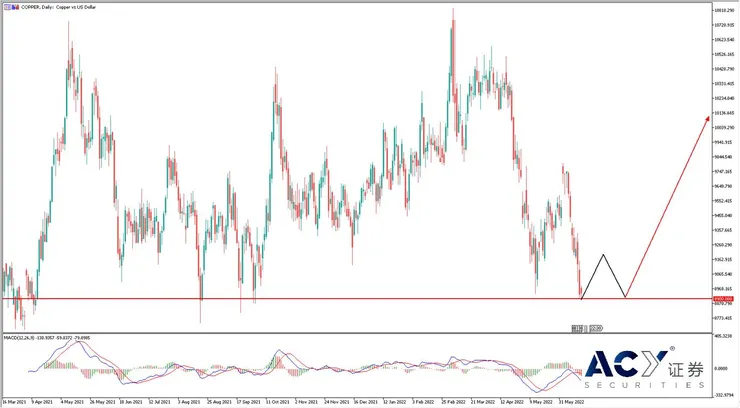This screenshot has width=740, height=408.
Task: Click the '31 May 2022' date label
Action: [x=572, y=402]
